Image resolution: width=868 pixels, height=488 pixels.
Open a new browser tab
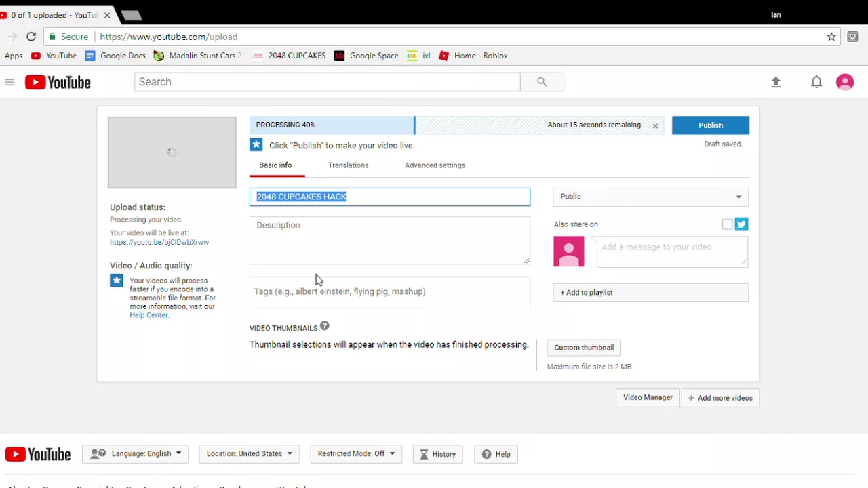(132, 15)
